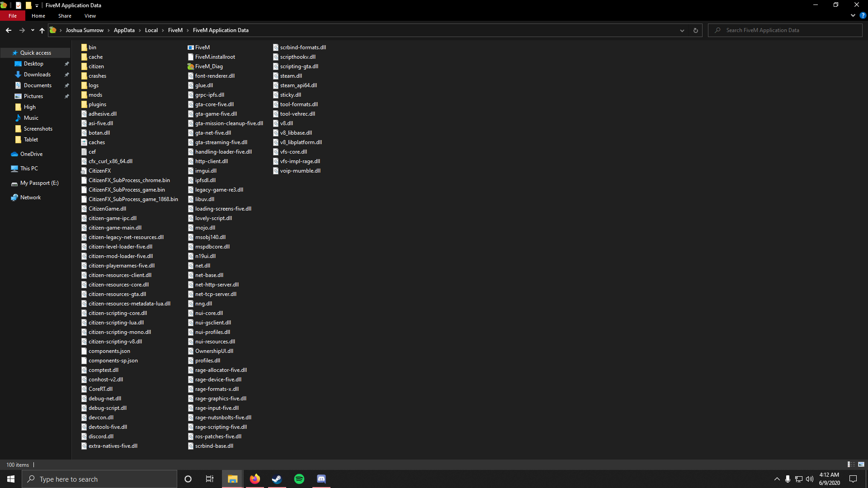Click the volume icon in the system tray
The height and width of the screenshot is (488, 868).
coord(811,479)
